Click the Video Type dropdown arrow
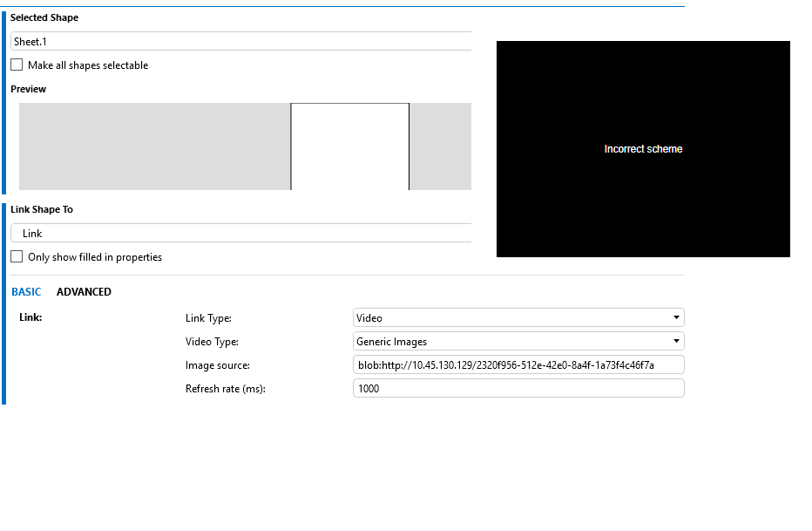812x531 pixels. pos(676,342)
